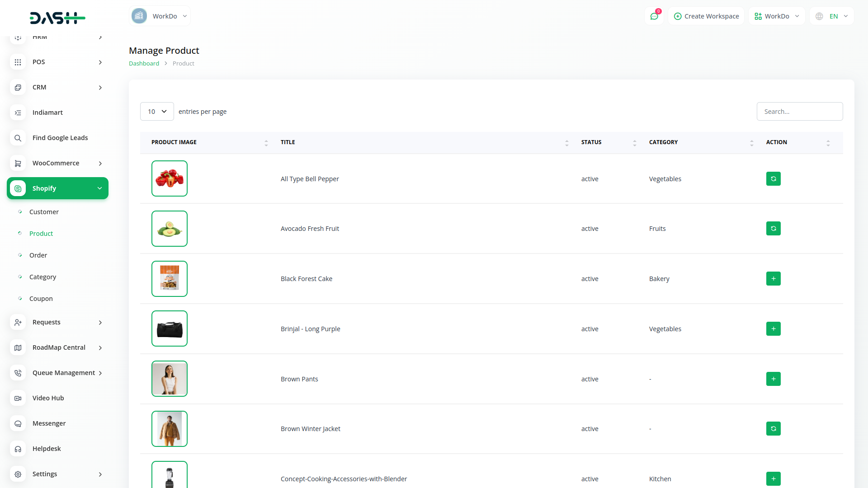Click the Find Google Leads search icon
Viewport: 868px width, 488px height.
[x=18, y=138]
